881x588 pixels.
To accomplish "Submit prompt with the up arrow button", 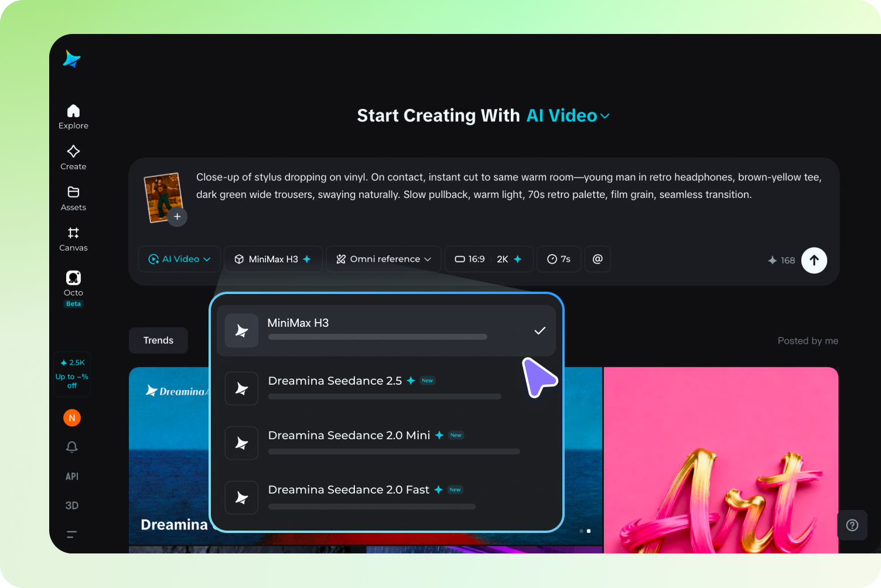I will pos(814,260).
